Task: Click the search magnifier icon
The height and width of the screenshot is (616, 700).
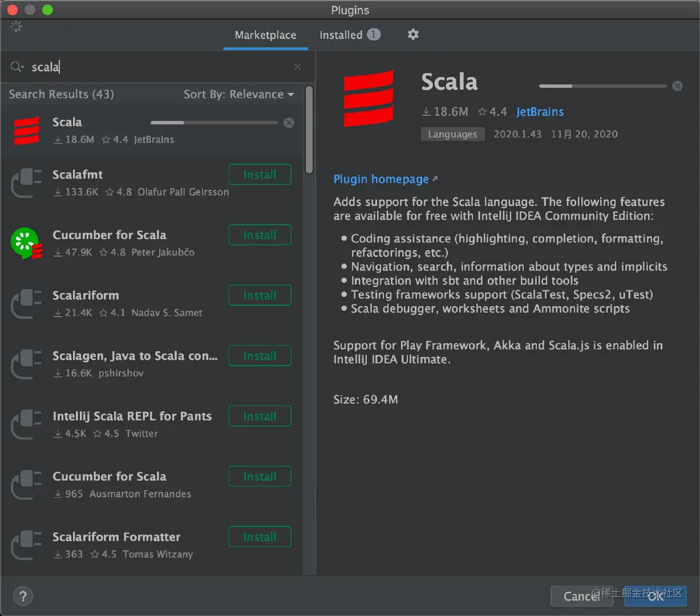Action: pyautogui.click(x=17, y=67)
